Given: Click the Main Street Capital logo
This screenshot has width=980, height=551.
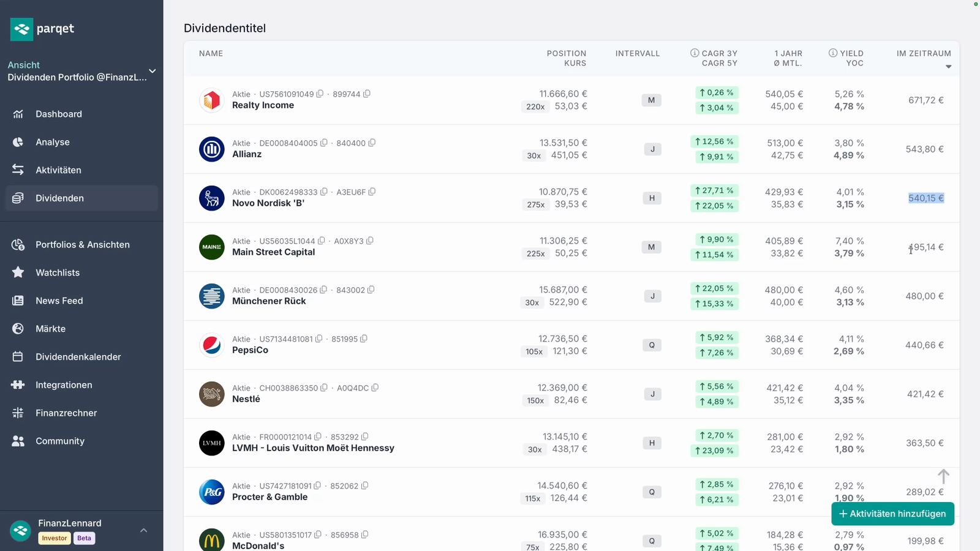Looking at the screenshot, I should [212, 247].
